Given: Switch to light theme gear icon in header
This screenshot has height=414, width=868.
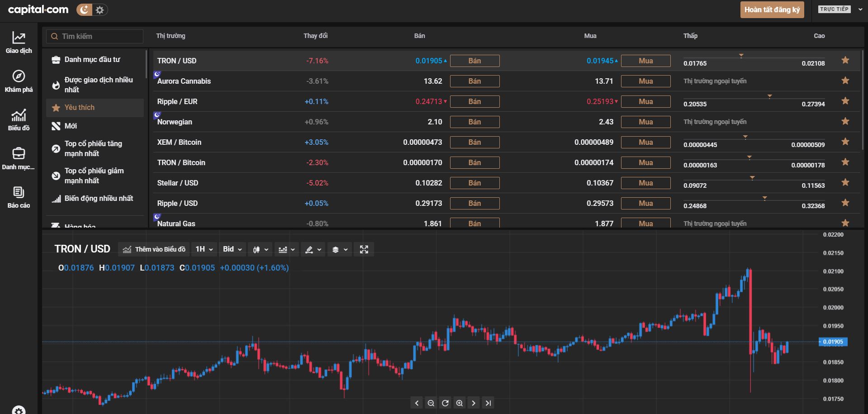Looking at the screenshot, I should tap(100, 10).
